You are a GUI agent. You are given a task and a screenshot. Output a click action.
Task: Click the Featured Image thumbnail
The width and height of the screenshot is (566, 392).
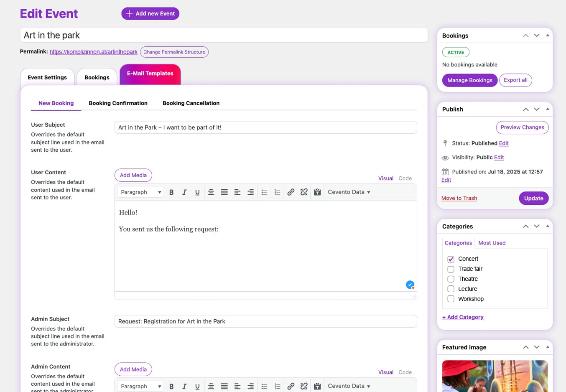coord(495,376)
